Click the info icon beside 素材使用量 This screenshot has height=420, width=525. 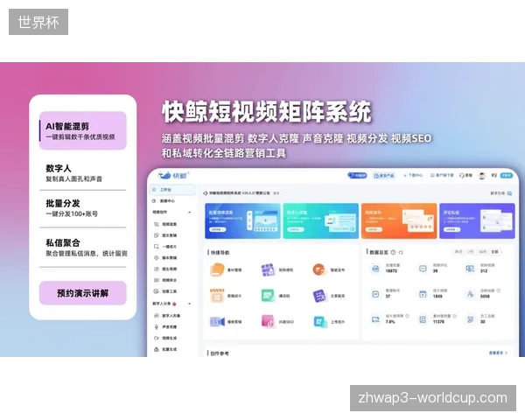point(455,316)
